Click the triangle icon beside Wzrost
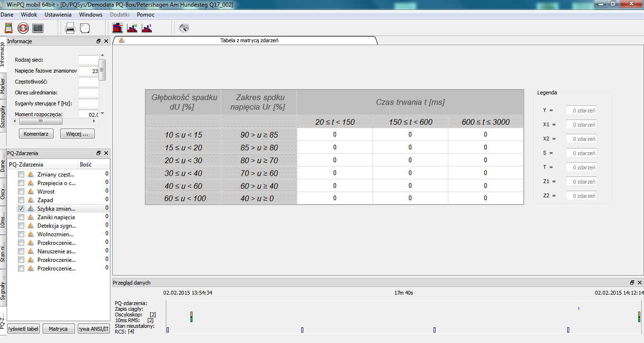The height and width of the screenshot is (343, 644). 31,192
